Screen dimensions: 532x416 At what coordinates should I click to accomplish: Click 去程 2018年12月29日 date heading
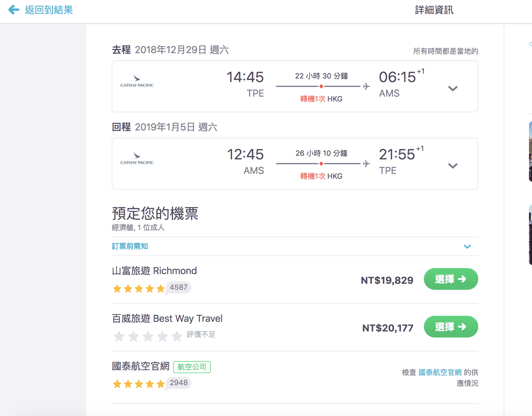(170, 50)
